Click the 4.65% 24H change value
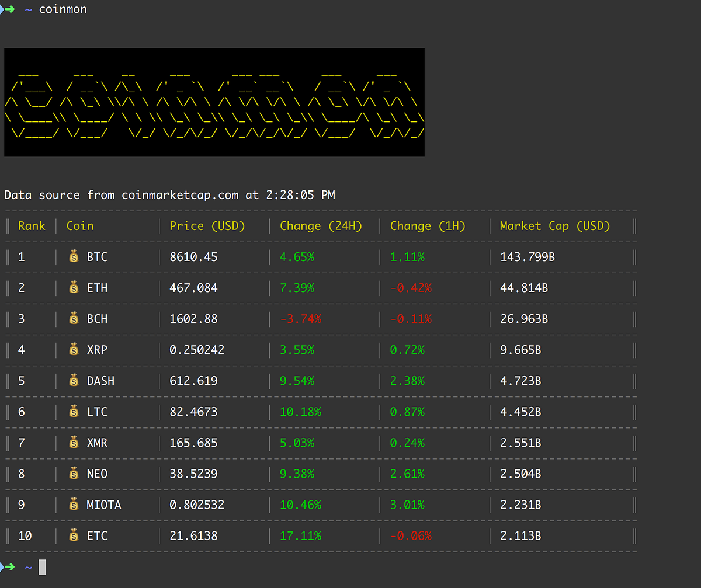The image size is (701, 588). [x=297, y=257]
